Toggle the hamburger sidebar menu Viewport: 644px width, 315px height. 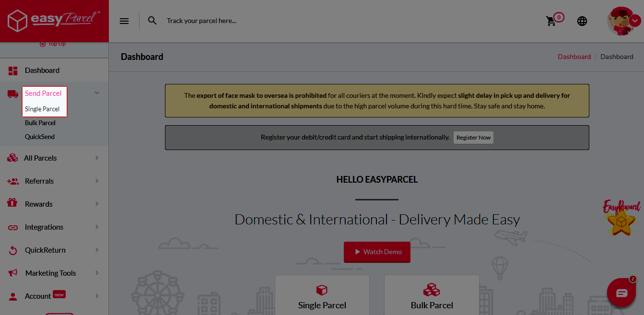coord(124,21)
